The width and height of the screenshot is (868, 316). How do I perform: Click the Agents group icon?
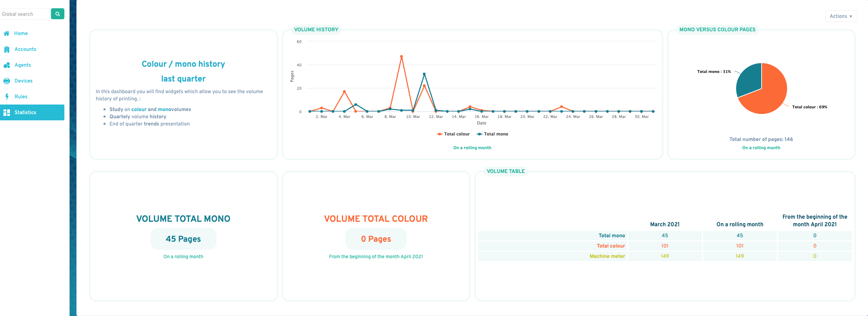point(7,65)
